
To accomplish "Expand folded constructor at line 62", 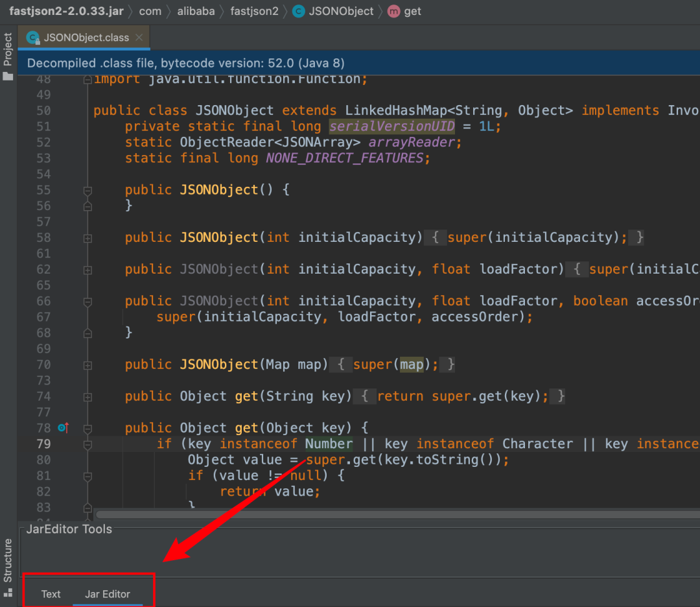I will (x=88, y=270).
